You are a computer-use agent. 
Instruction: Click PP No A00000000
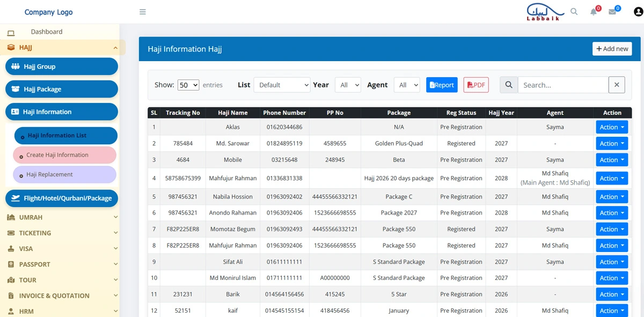coord(335,278)
